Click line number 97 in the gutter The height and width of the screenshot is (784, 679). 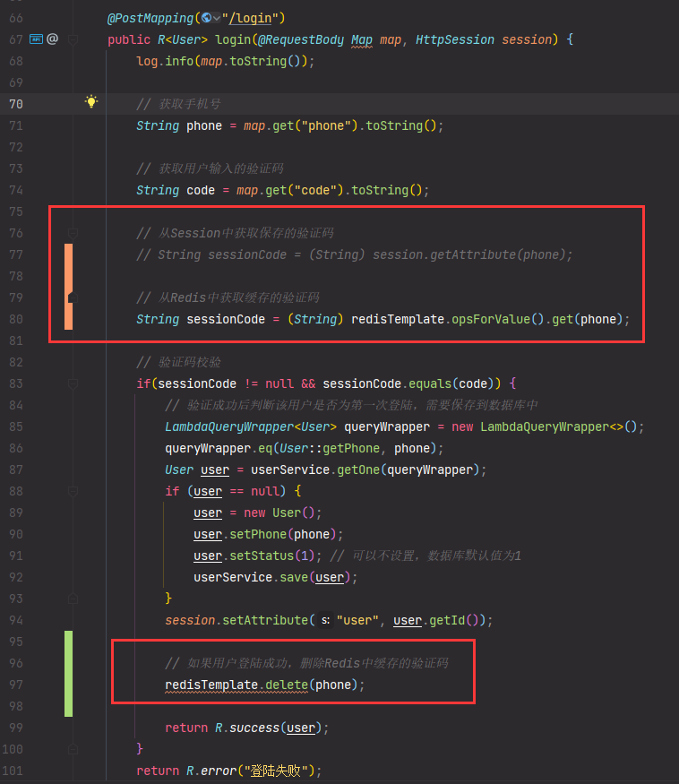(16, 685)
